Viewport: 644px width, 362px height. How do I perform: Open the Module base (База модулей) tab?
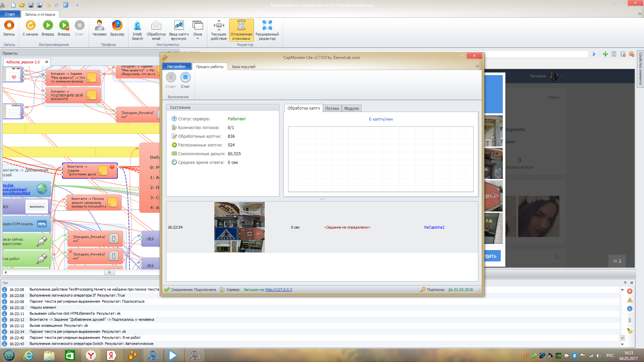(244, 67)
